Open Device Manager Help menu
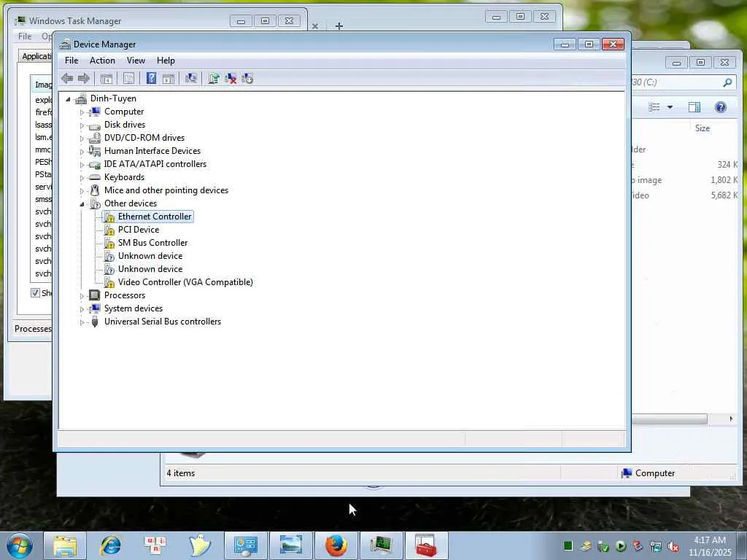Screen dimensions: 747x560 tap(166, 61)
